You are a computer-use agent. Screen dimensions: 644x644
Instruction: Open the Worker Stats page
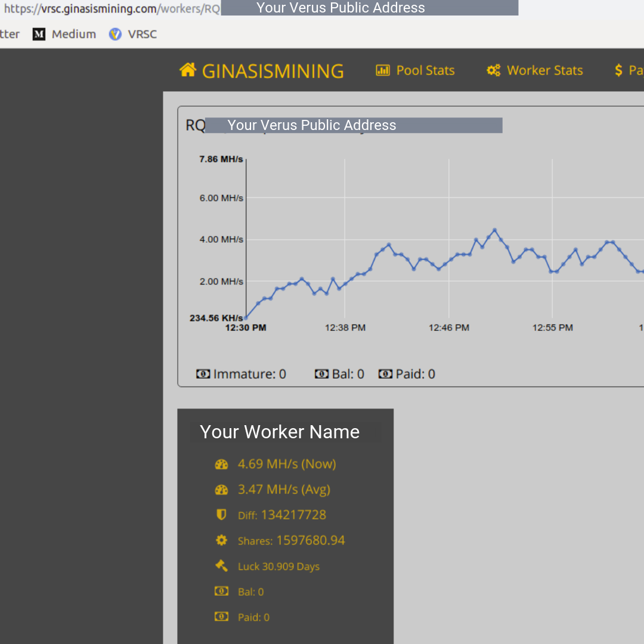pyautogui.click(x=535, y=70)
